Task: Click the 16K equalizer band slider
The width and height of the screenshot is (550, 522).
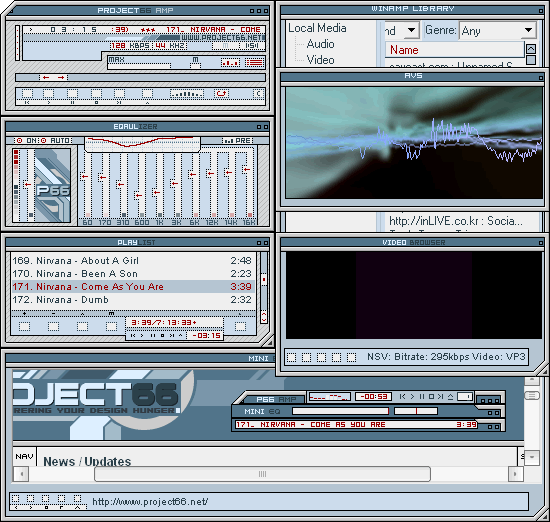Action: pyautogui.click(x=247, y=184)
